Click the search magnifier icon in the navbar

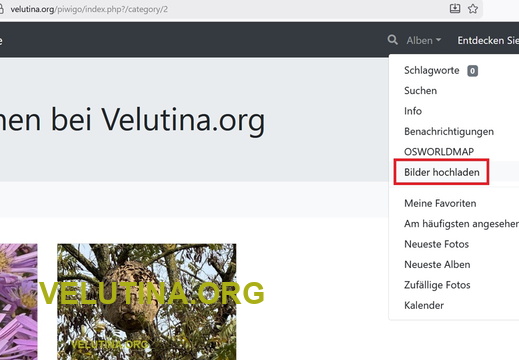[392, 40]
